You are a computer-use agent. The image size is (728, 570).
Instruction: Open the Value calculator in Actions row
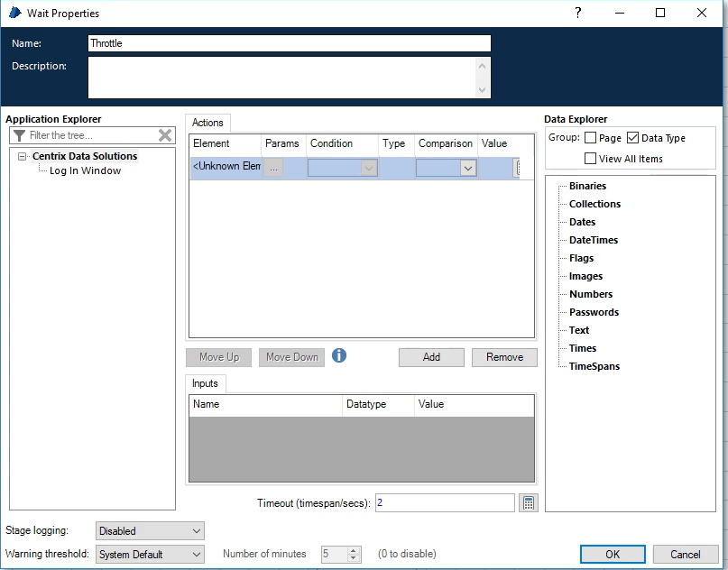pyautogui.click(x=517, y=168)
